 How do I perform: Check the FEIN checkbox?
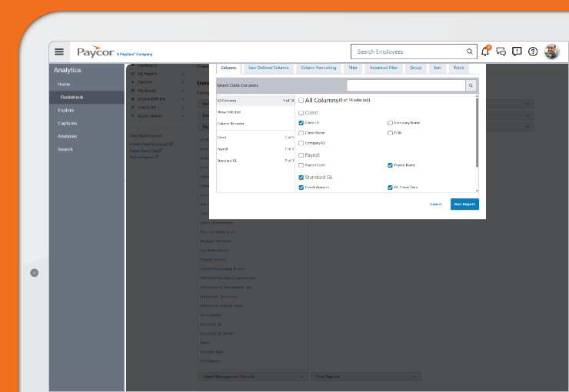(390, 133)
